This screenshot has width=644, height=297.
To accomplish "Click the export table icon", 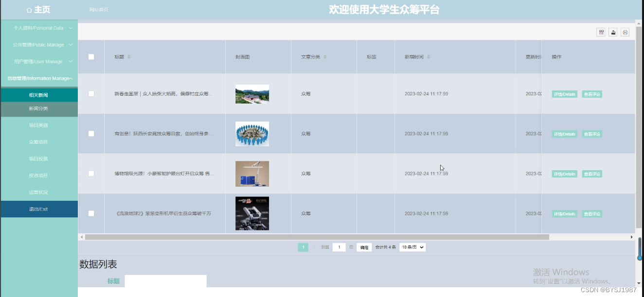I will tap(613, 32).
